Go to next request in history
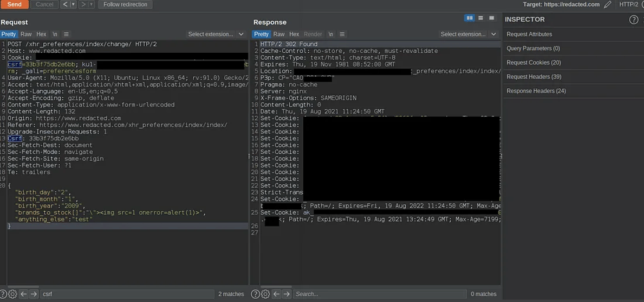This screenshot has height=302, width=644. coord(83,5)
